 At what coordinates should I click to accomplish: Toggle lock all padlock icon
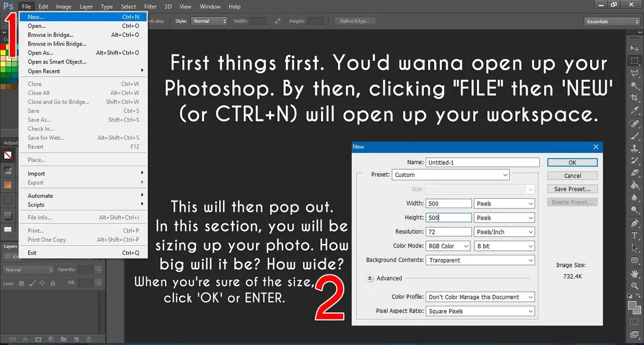click(x=53, y=284)
